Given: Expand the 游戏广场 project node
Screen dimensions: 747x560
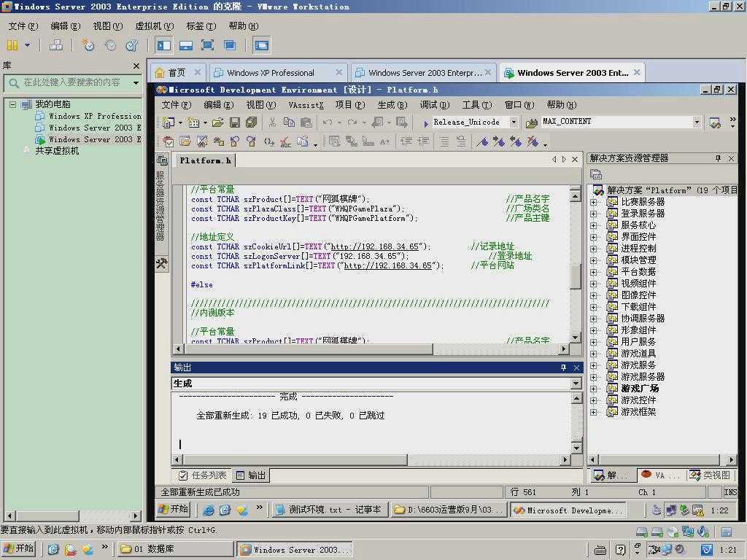Looking at the screenshot, I should coord(594,389).
